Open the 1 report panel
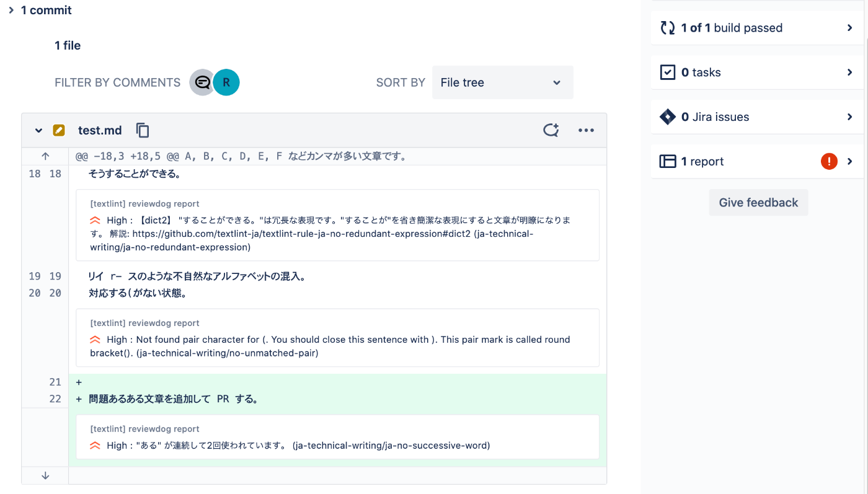868x494 pixels. pos(757,162)
